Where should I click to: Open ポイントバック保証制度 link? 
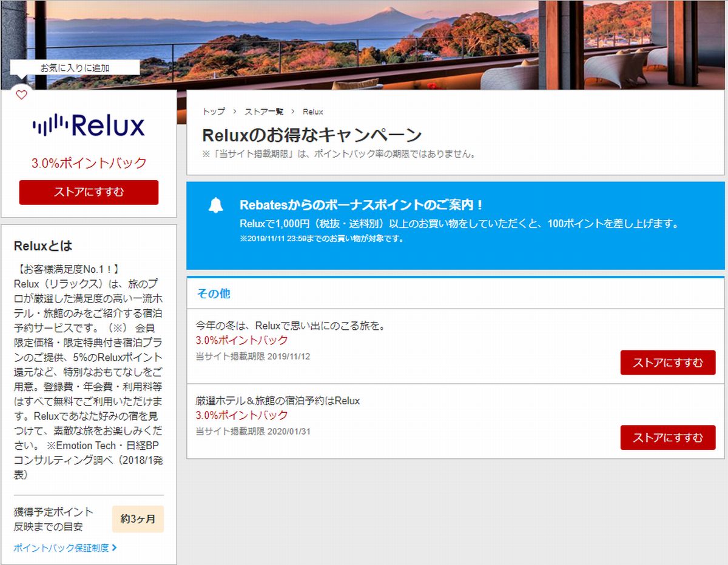point(61,548)
